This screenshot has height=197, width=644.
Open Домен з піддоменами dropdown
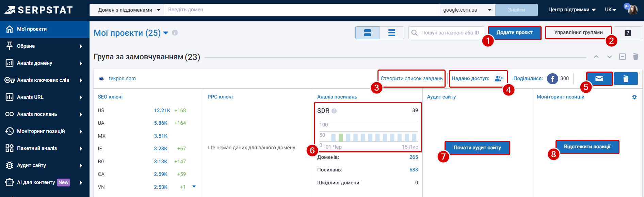[127, 10]
